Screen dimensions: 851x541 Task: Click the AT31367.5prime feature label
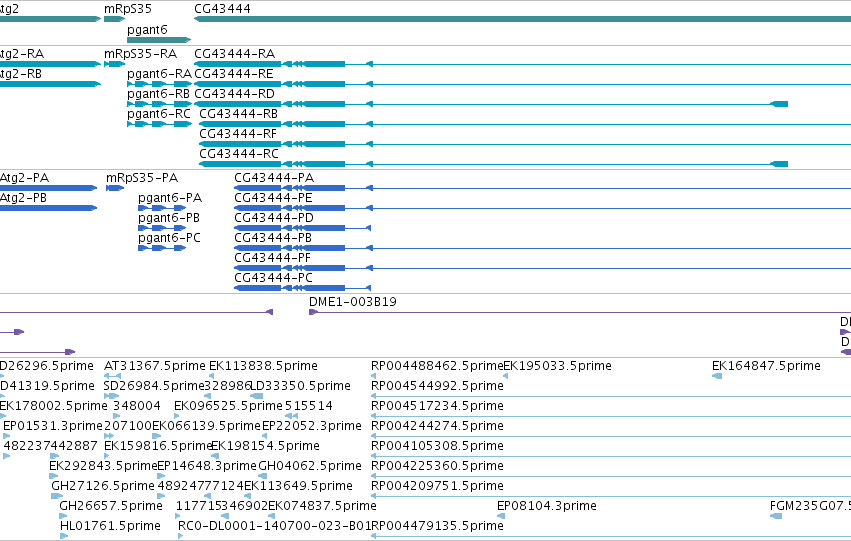point(155,366)
